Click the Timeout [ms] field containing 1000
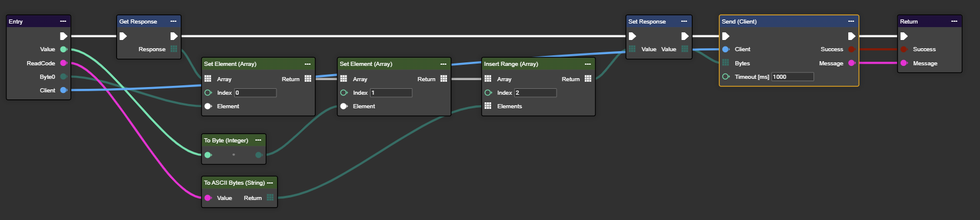This screenshot has width=980, height=220. point(792,76)
